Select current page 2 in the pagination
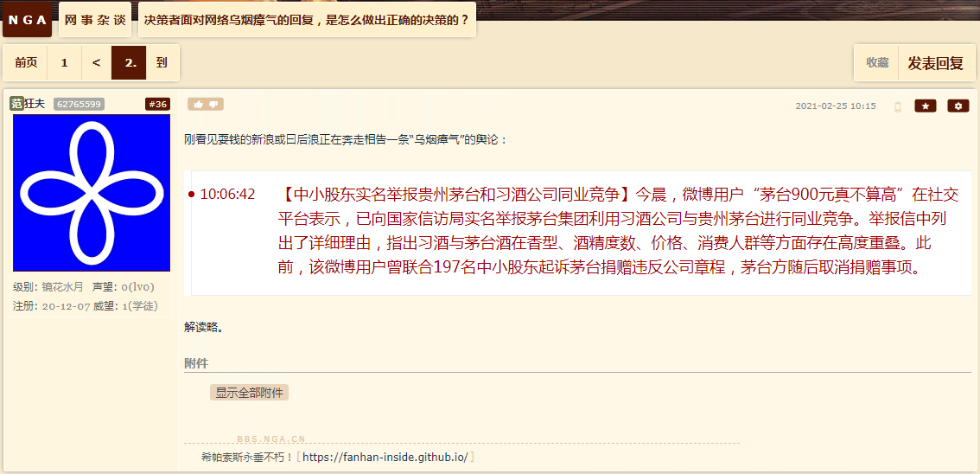 130,62
